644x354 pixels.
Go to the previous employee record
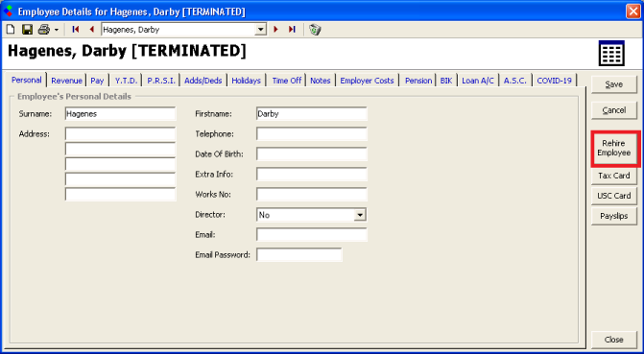pyautogui.click(x=91, y=30)
